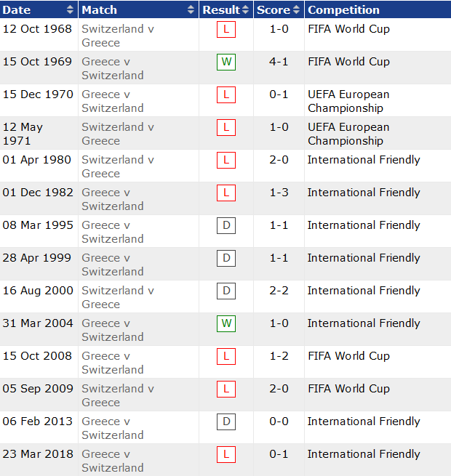Click the L result badge for 12 Oct 1968
Viewport: 451px width, 476px height.
pyautogui.click(x=226, y=30)
